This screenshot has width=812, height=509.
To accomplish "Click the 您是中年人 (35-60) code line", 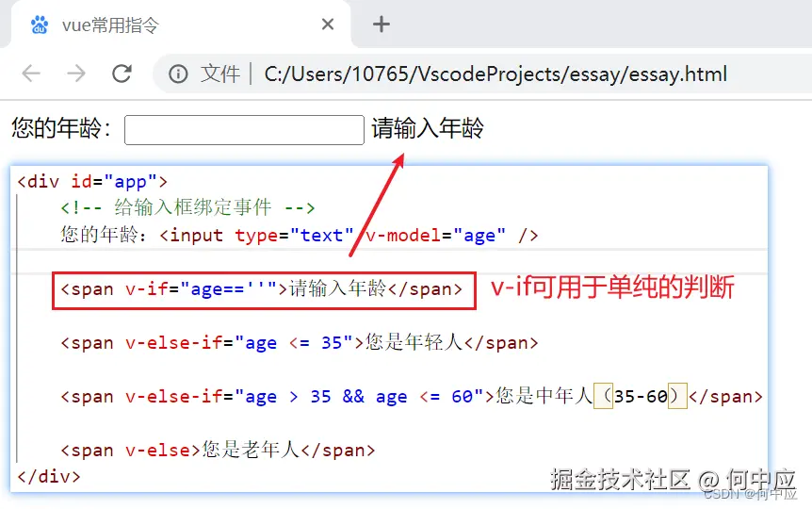I will pyautogui.click(x=412, y=397).
